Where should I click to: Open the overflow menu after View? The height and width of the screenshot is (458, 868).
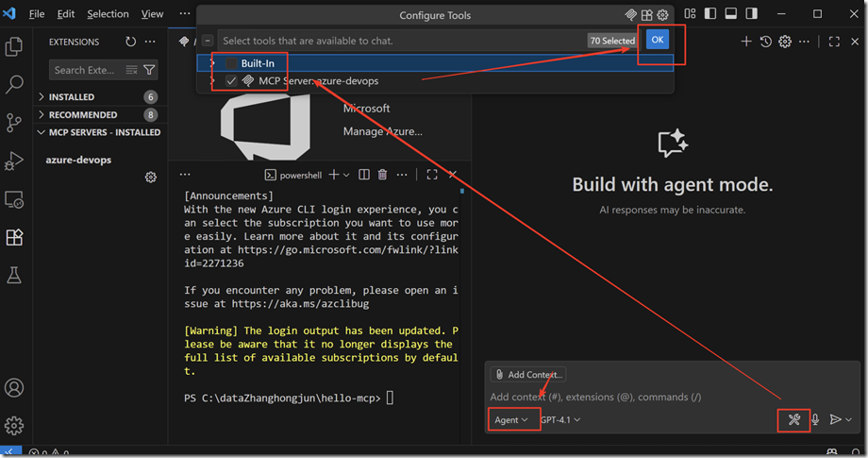(x=184, y=14)
